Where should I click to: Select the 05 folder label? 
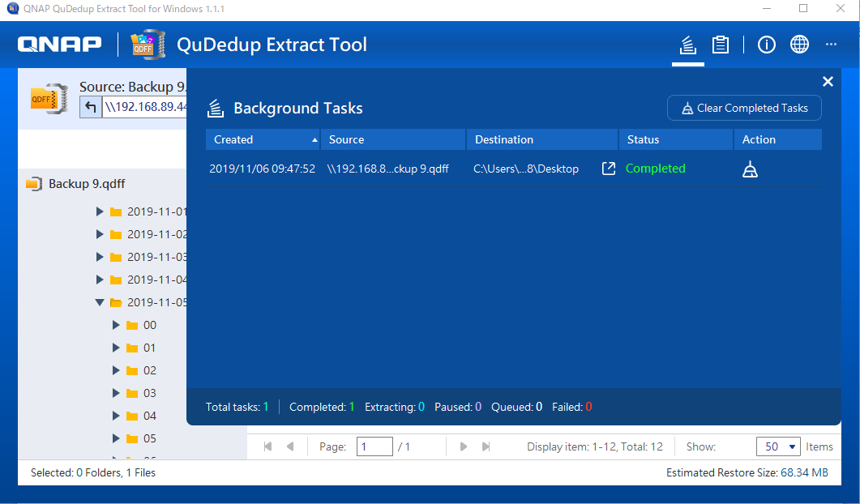coord(150,438)
